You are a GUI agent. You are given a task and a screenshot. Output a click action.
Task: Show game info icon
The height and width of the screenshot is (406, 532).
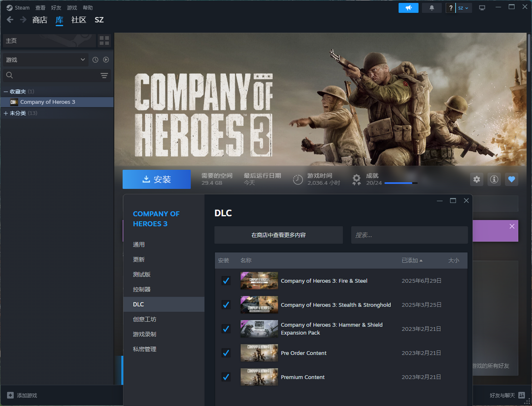coord(494,179)
